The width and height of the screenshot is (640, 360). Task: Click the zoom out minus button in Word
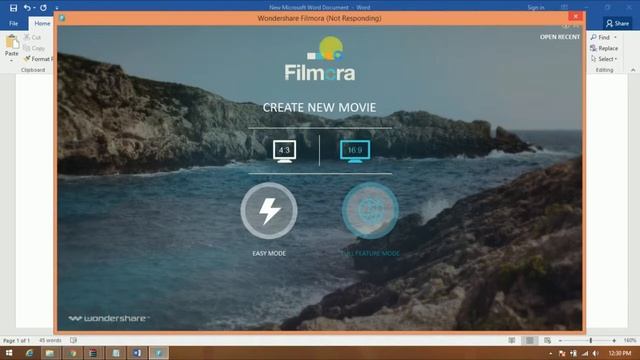tap(560, 340)
